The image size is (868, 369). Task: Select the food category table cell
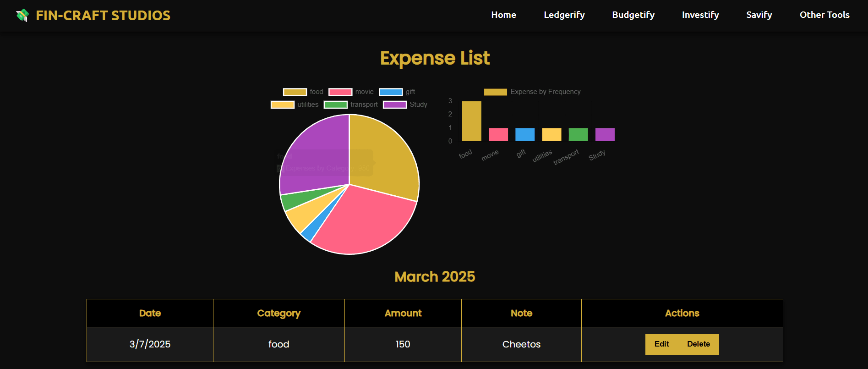[278, 344]
